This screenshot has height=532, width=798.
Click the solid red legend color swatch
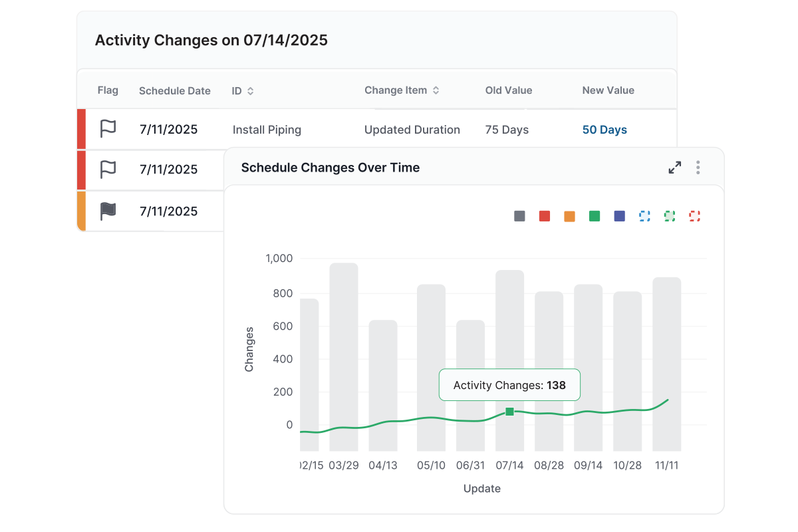(545, 216)
